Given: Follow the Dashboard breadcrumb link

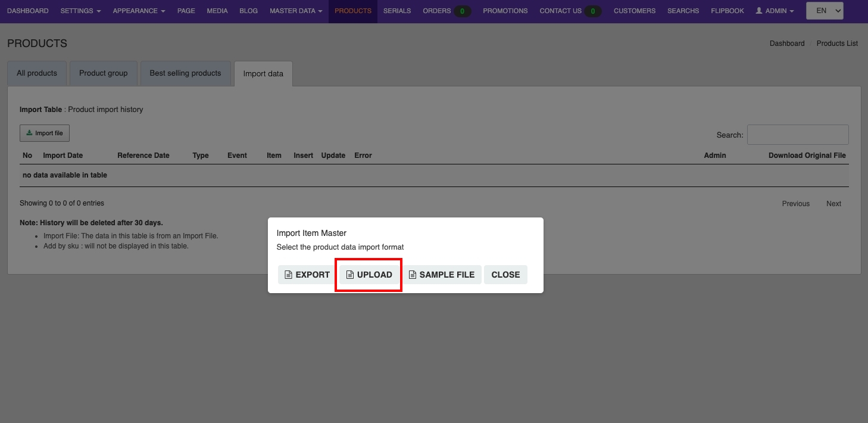Looking at the screenshot, I should click(786, 43).
